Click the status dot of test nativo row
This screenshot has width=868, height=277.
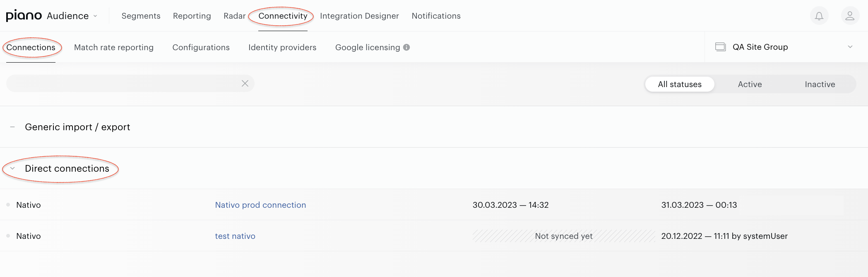(x=8, y=236)
